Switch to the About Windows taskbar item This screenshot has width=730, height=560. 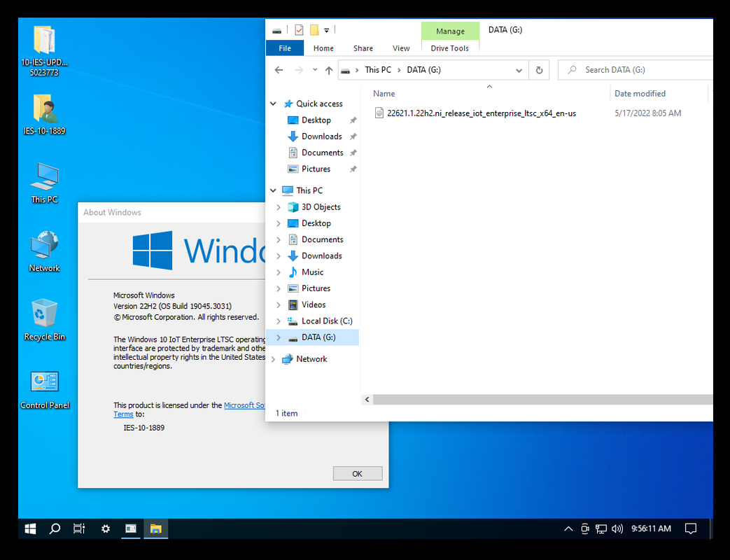[131, 528]
